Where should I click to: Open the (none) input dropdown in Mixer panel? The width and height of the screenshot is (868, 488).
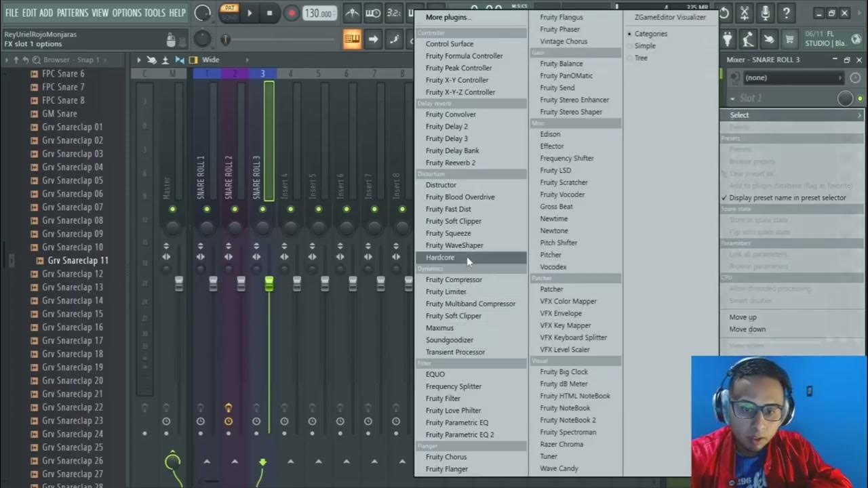[x=793, y=78]
